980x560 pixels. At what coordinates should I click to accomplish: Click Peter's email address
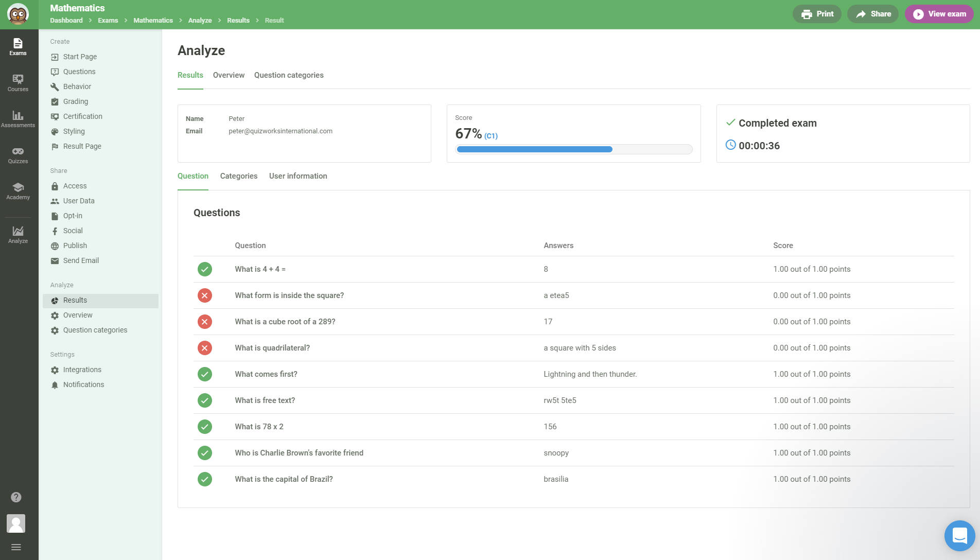click(281, 131)
